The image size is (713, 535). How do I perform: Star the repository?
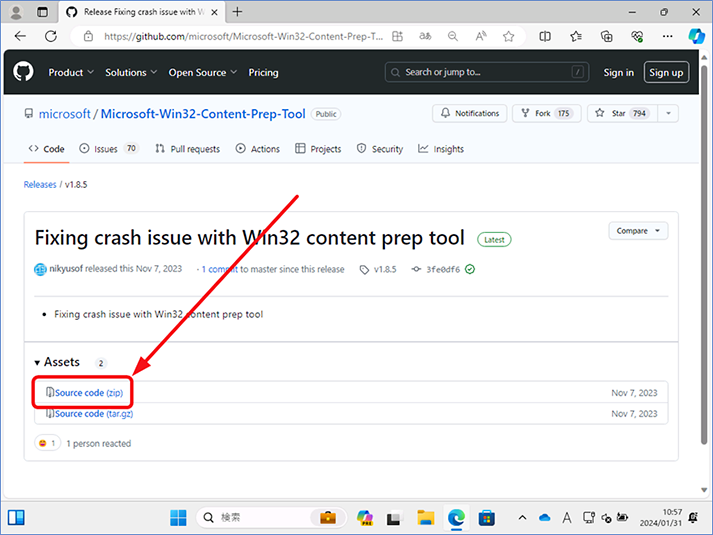coord(623,113)
